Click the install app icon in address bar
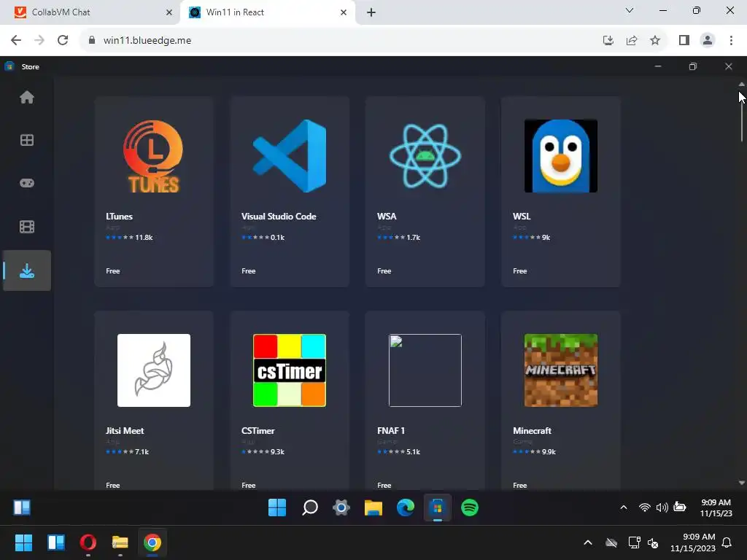 click(608, 41)
